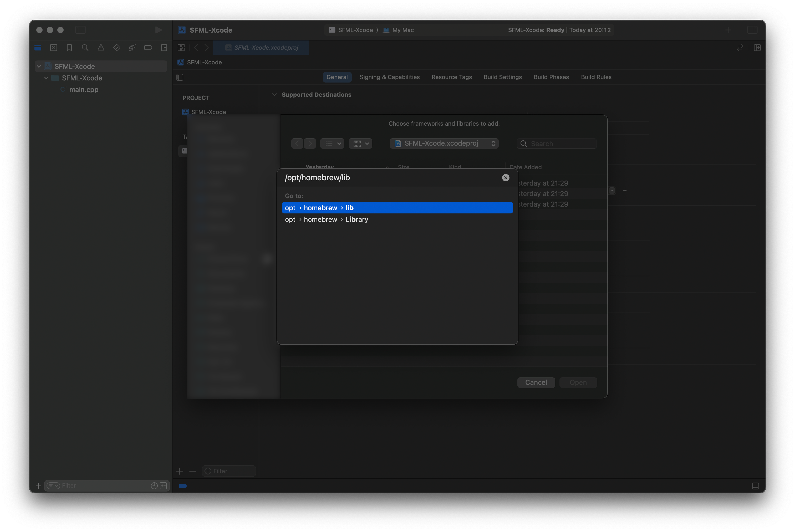Image resolution: width=795 pixels, height=532 pixels.
Task: Click the SFML-Xcode.xcodeproj editor tab
Action: (261, 48)
